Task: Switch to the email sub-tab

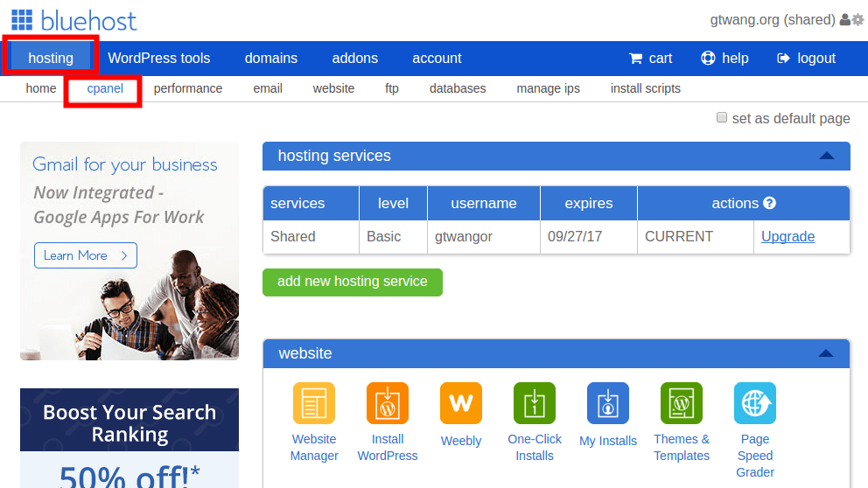Action: tap(268, 88)
